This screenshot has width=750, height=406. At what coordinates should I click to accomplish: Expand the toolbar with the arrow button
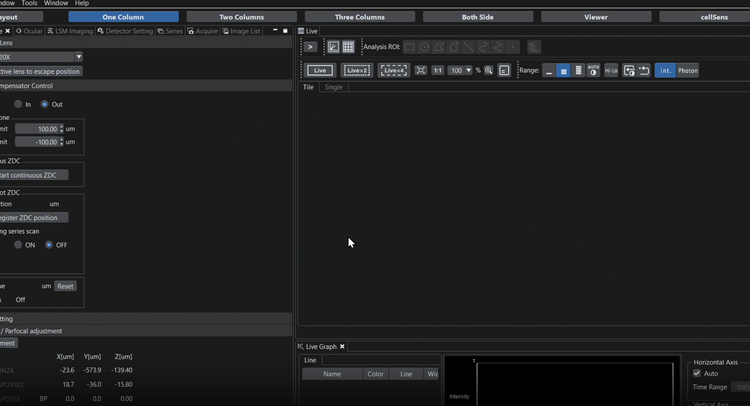310,47
